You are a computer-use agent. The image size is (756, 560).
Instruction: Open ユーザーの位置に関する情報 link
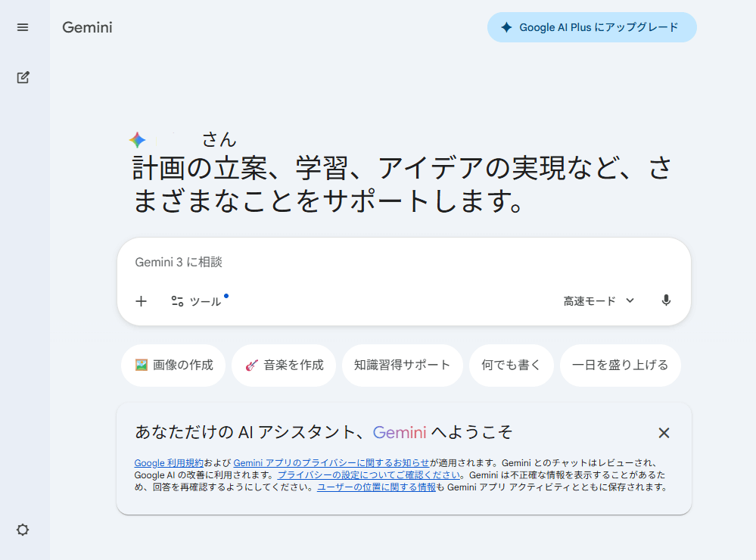[376, 487]
